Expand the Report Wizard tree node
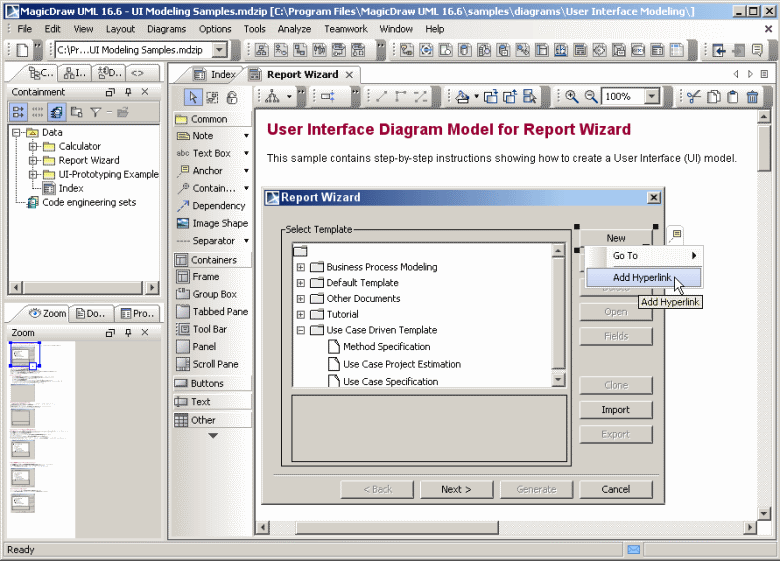This screenshot has height=561, width=780. 33,160
